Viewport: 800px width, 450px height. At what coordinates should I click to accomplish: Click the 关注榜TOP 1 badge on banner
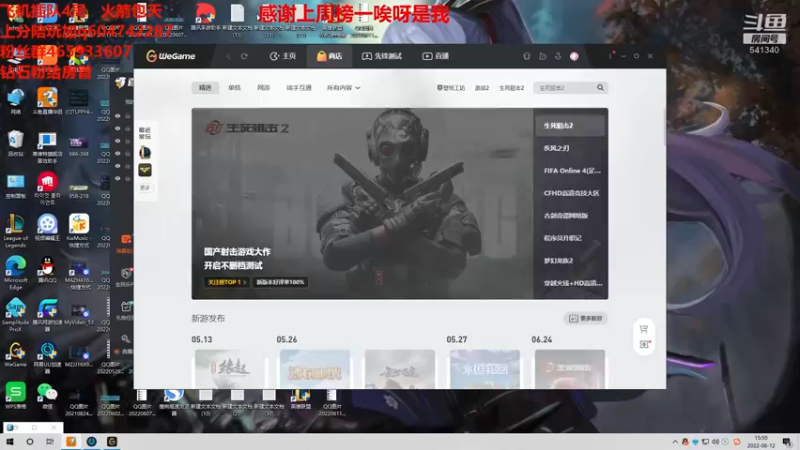pos(226,282)
